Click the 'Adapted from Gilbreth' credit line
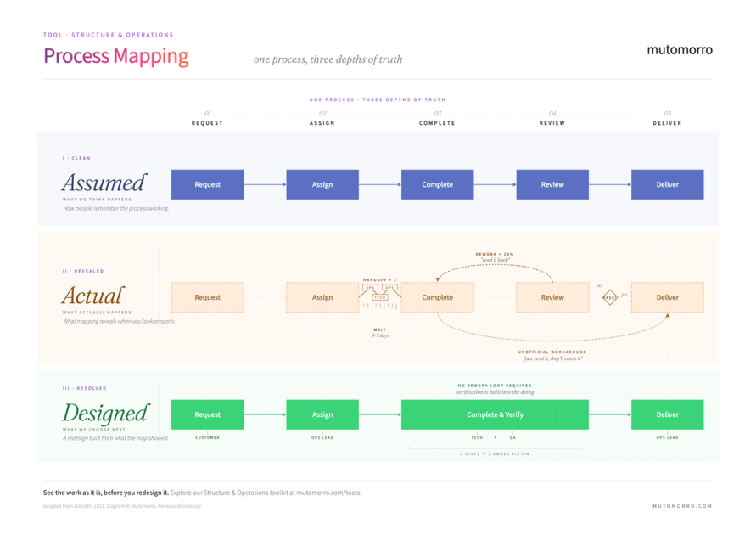 click(x=122, y=506)
